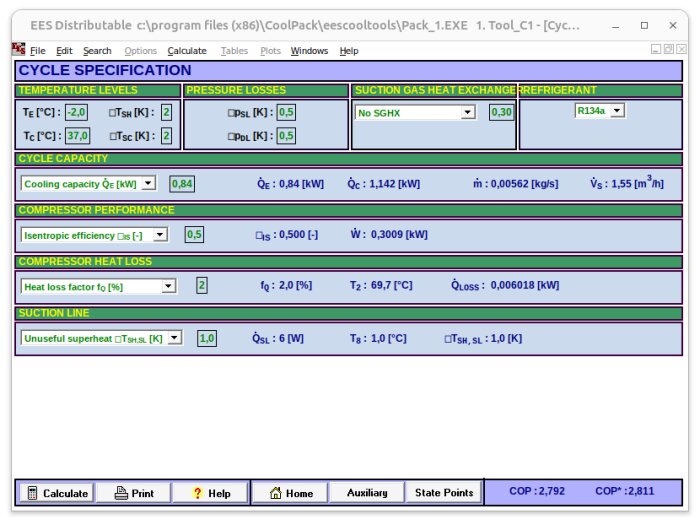Click the mass flow 0,00562 [kg/s] value
This screenshot has height=525, width=700.
[x=516, y=183]
